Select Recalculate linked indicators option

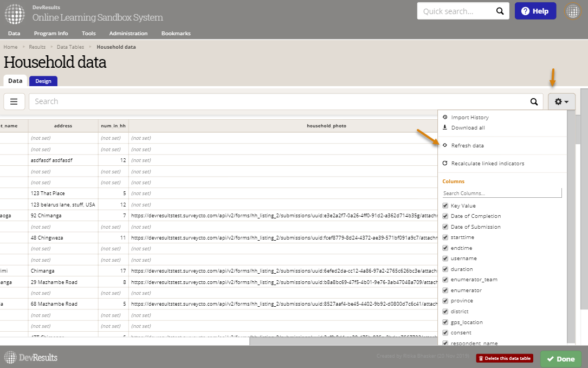tap(488, 164)
